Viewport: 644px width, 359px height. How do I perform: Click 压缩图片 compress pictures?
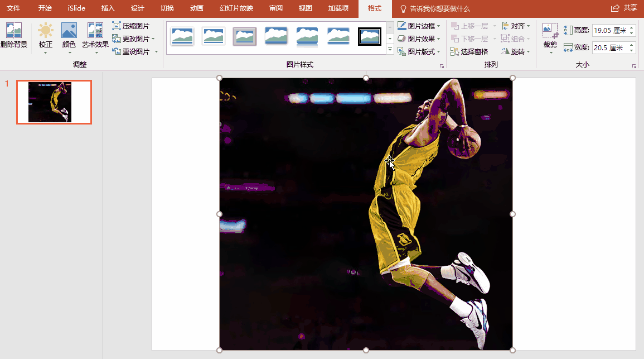tap(131, 26)
